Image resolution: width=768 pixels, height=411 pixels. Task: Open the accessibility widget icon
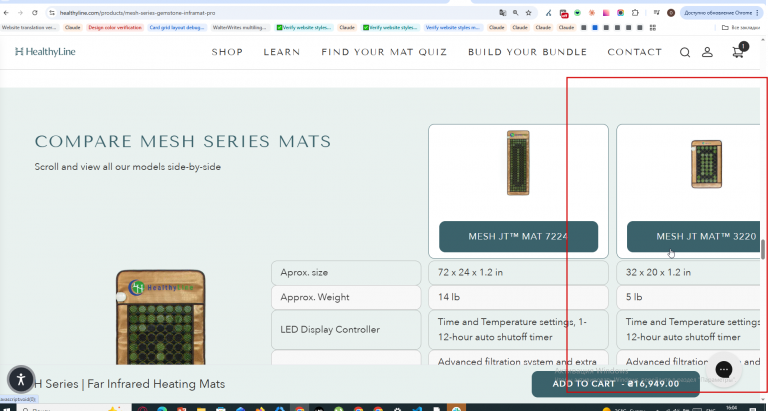[x=21, y=379]
